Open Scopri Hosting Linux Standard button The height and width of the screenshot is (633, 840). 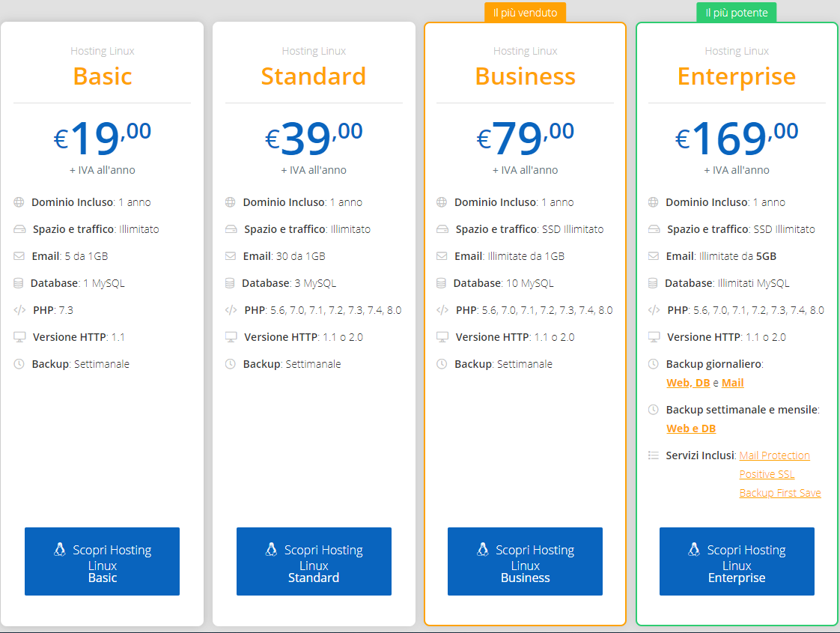tap(314, 562)
